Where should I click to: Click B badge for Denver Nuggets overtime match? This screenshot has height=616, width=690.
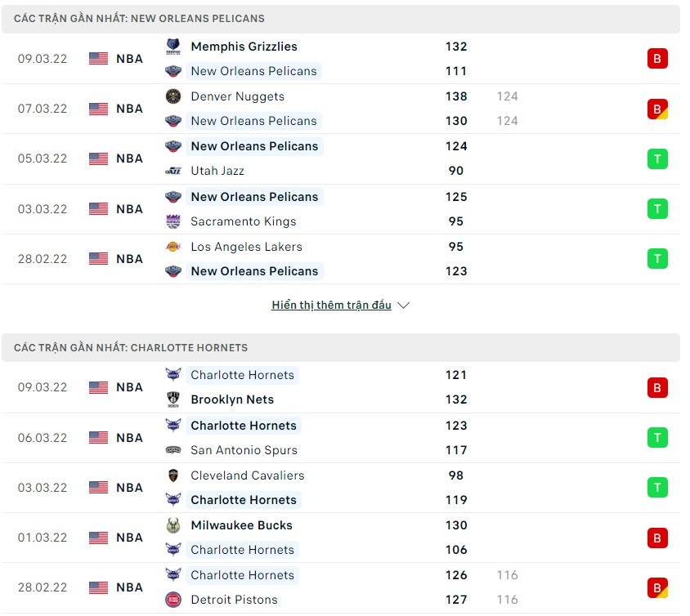click(x=657, y=109)
